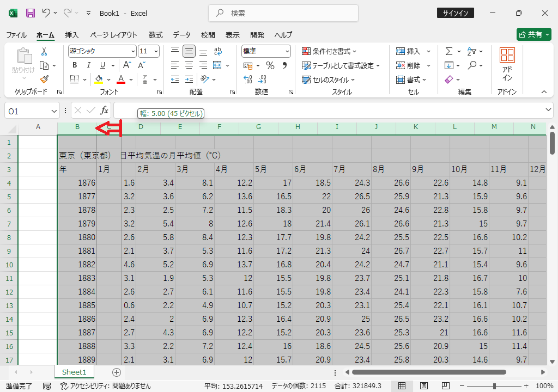
Task: Activate the Format Painter brush
Action: [44, 79]
